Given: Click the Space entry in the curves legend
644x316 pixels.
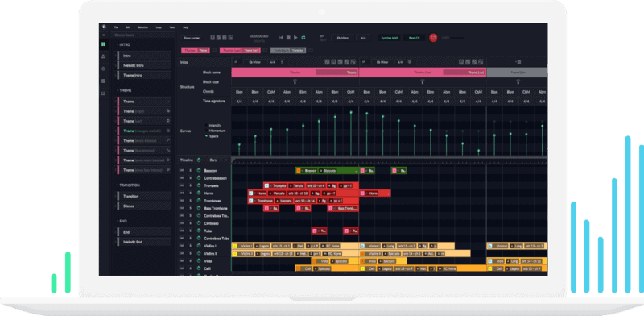Looking at the screenshot, I should pyautogui.click(x=213, y=135).
